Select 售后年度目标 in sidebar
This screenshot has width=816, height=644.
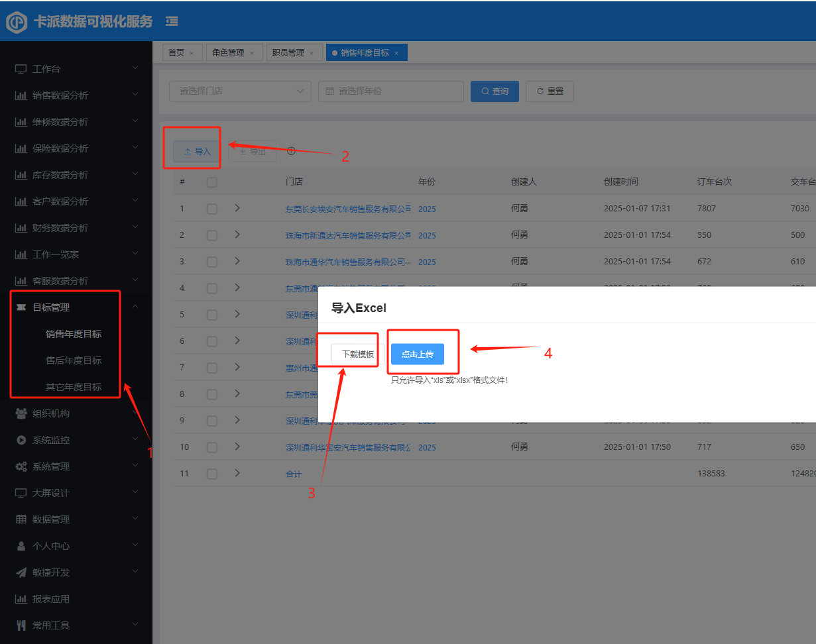(x=73, y=360)
